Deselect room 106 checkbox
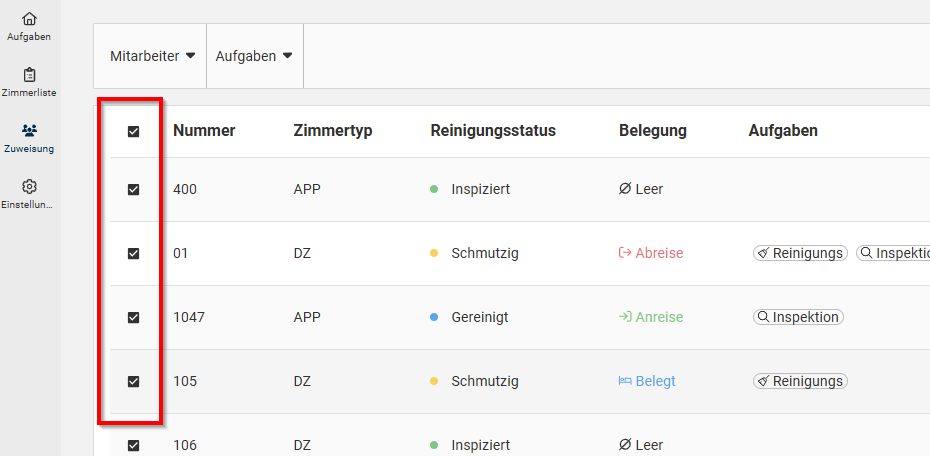Screen dimensions: 930x456 point(133,445)
